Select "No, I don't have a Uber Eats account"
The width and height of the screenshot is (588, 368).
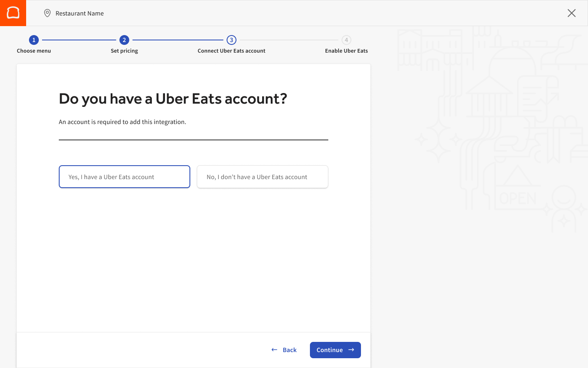click(262, 177)
